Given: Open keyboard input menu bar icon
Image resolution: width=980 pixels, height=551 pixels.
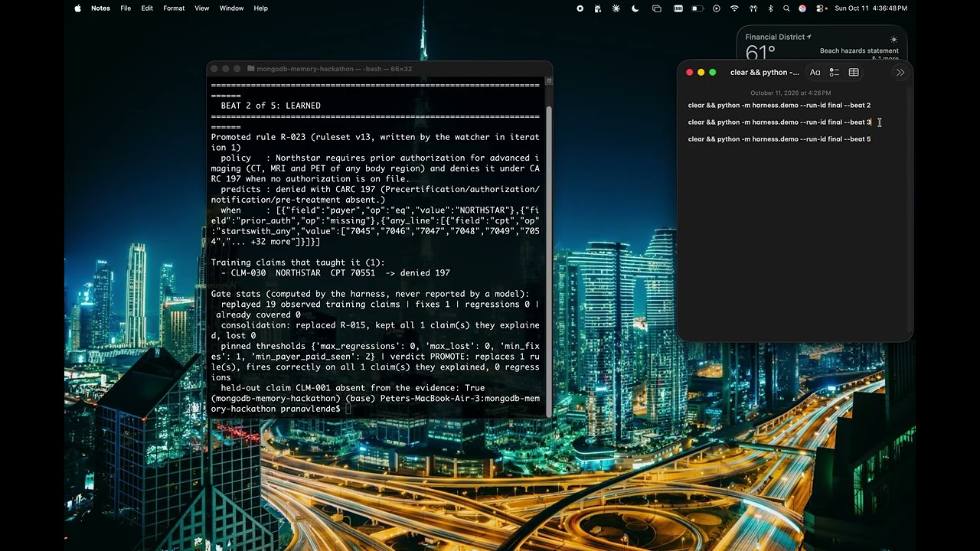Looking at the screenshot, I should [x=678, y=8].
